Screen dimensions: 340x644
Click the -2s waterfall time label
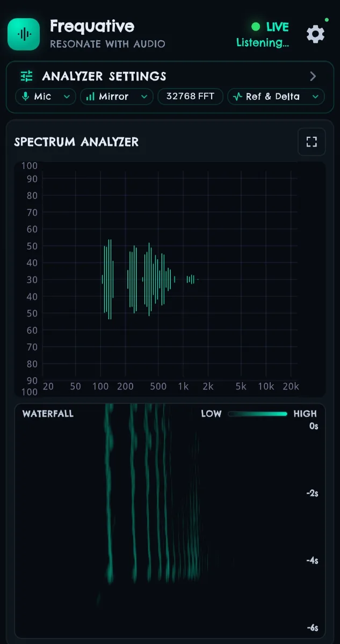point(312,493)
